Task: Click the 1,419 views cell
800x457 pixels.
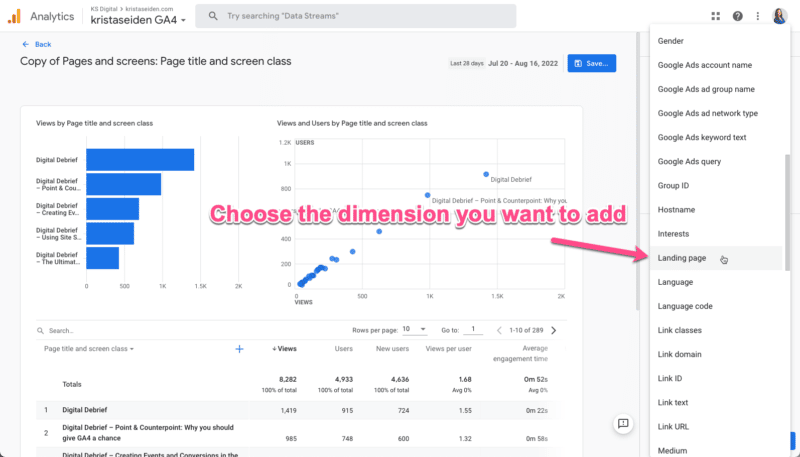Action: (289, 410)
